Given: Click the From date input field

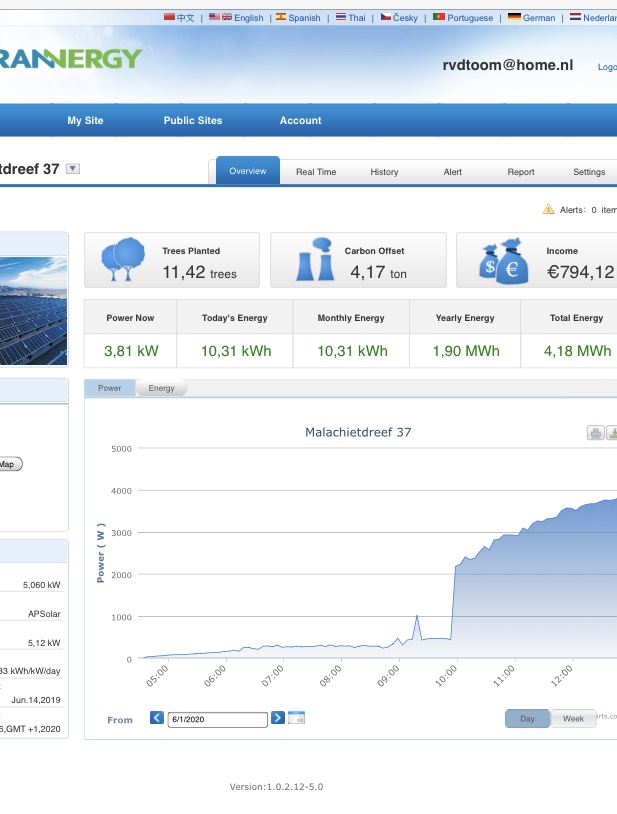Looking at the screenshot, I should 217,719.
